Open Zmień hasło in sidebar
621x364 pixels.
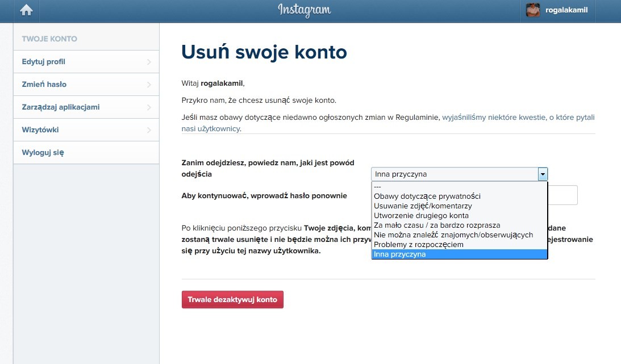(x=86, y=84)
